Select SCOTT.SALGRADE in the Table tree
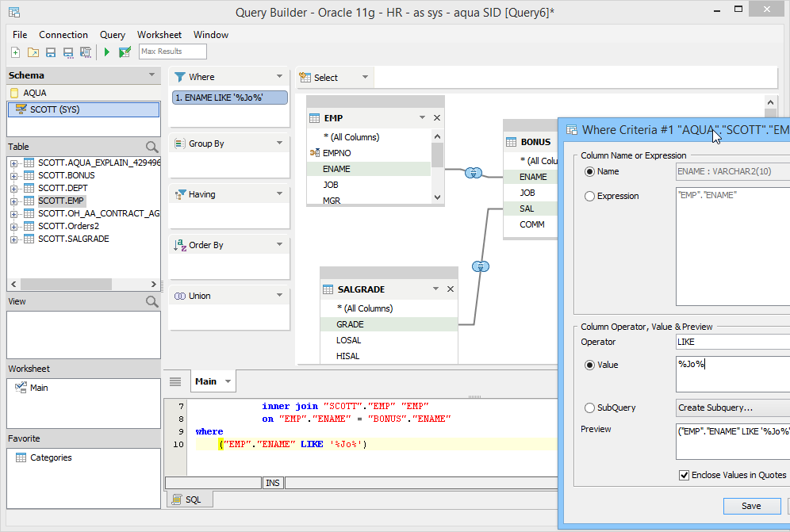The height and width of the screenshot is (532, 790). (74, 239)
